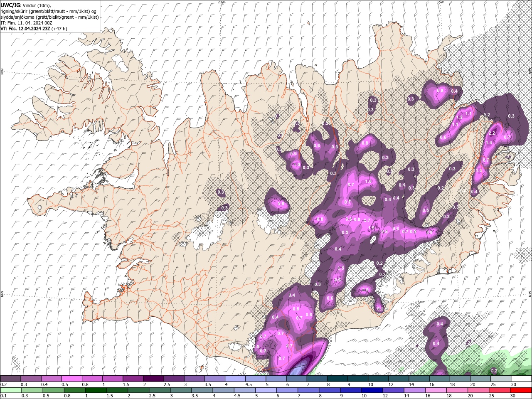The height and width of the screenshot is (399, 532).
Task: Pick the pink swatch between 16 and 18, bottom row
Action: pyautogui.click(x=436, y=390)
